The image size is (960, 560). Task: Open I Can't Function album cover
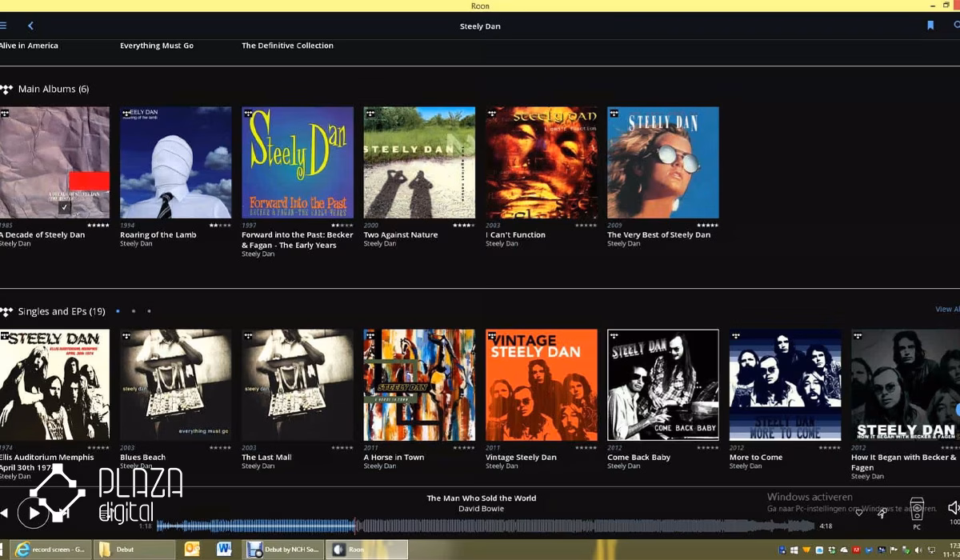tap(541, 162)
